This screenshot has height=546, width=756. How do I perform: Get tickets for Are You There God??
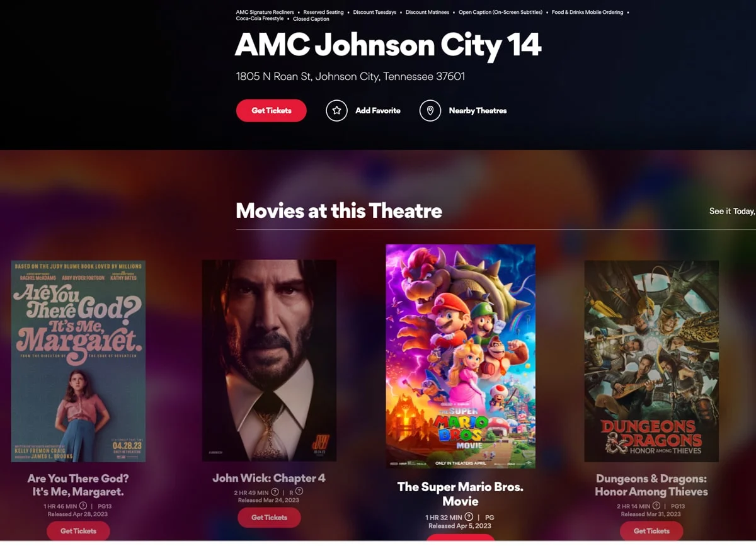pyautogui.click(x=78, y=531)
